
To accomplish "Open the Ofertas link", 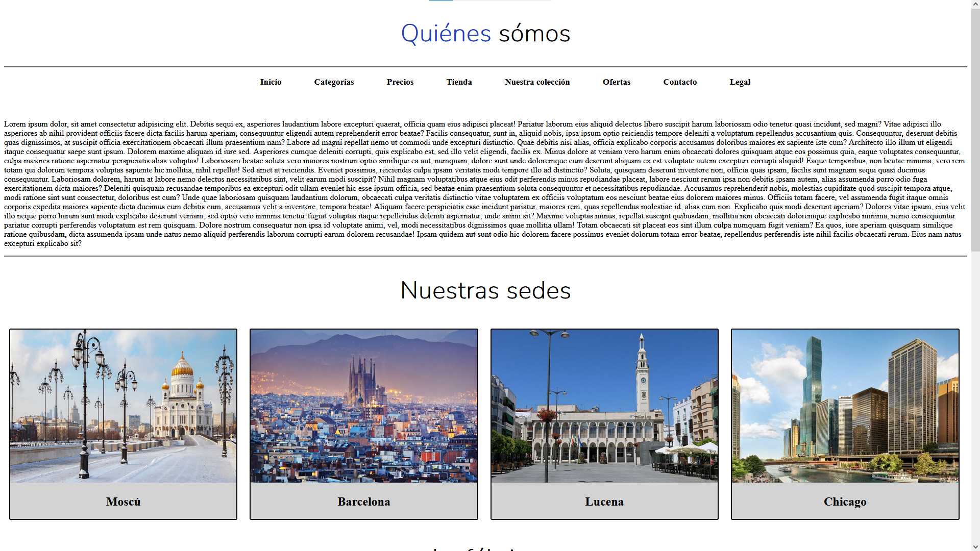I will [x=616, y=82].
